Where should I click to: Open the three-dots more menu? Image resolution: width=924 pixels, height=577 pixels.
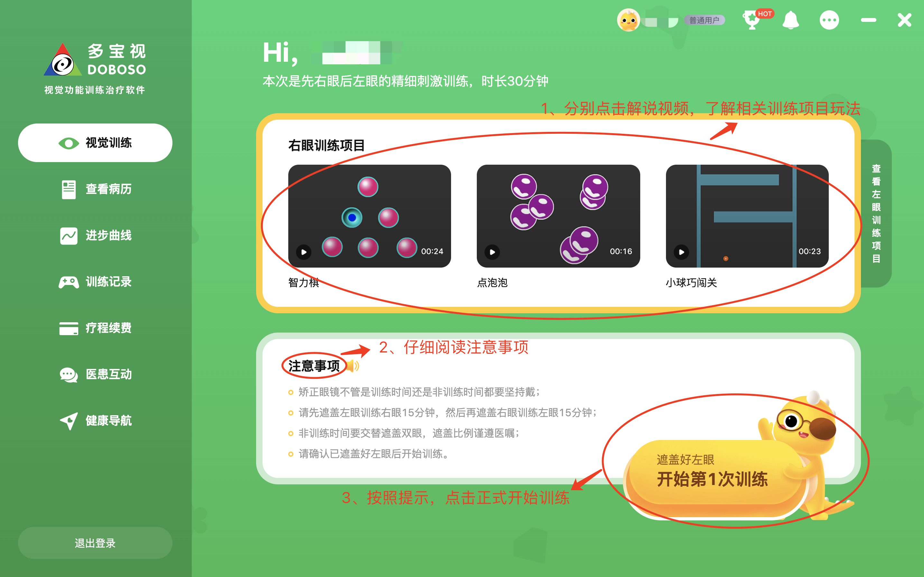829,20
